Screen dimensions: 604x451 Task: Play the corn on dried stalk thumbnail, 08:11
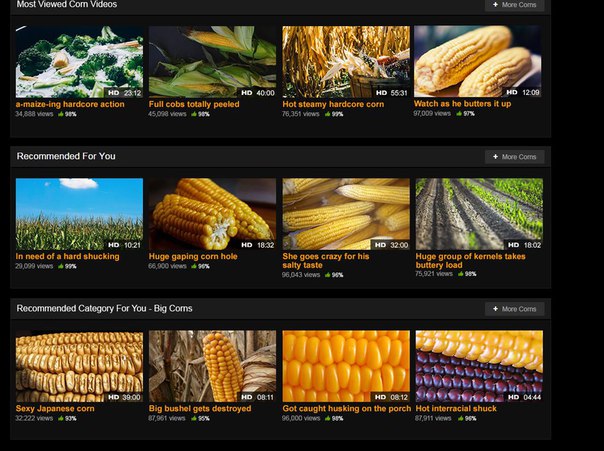click(x=212, y=366)
